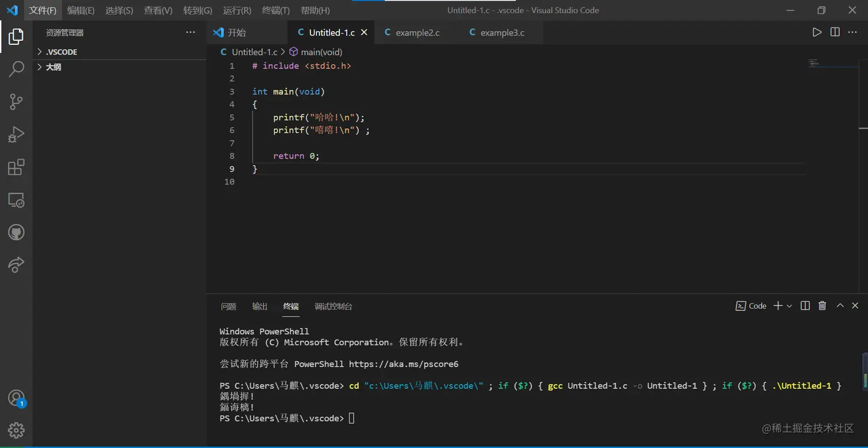Toggle panel maximize with the chevron-up icon
This screenshot has height=448, width=868.
839,306
